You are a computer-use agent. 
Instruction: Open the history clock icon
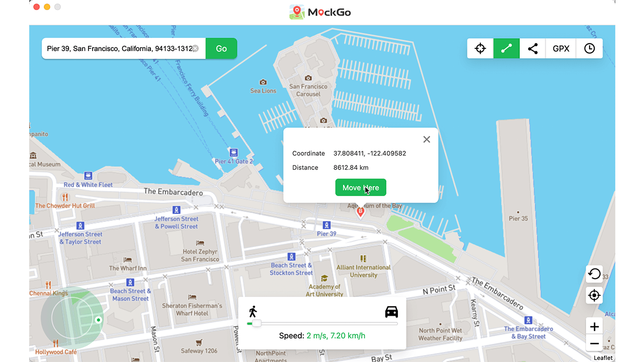click(x=589, y=48)
